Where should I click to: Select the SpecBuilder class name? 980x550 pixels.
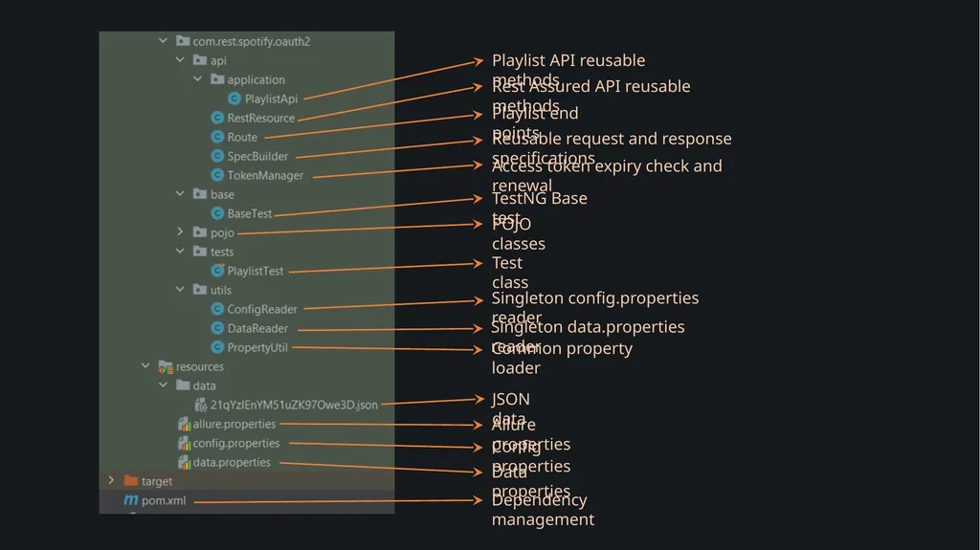coord(257,156)
